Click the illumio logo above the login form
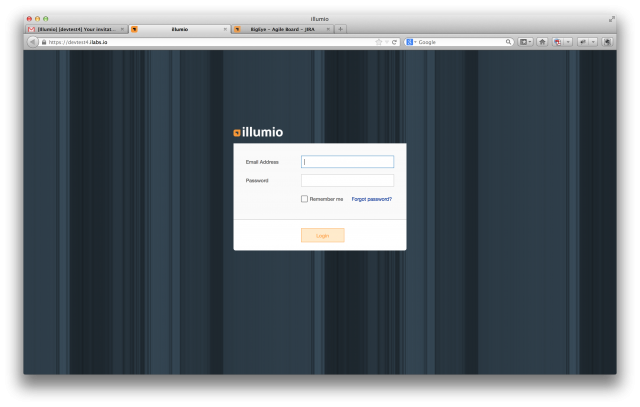 [x=258, y=132]
